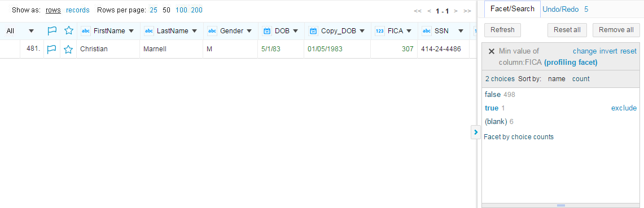Click the Refresh button

point(502,30)
